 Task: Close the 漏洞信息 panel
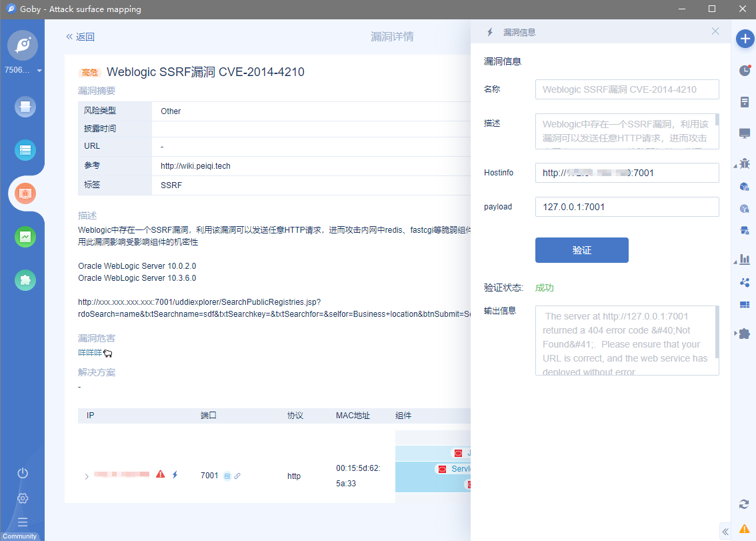coord(715,31)
